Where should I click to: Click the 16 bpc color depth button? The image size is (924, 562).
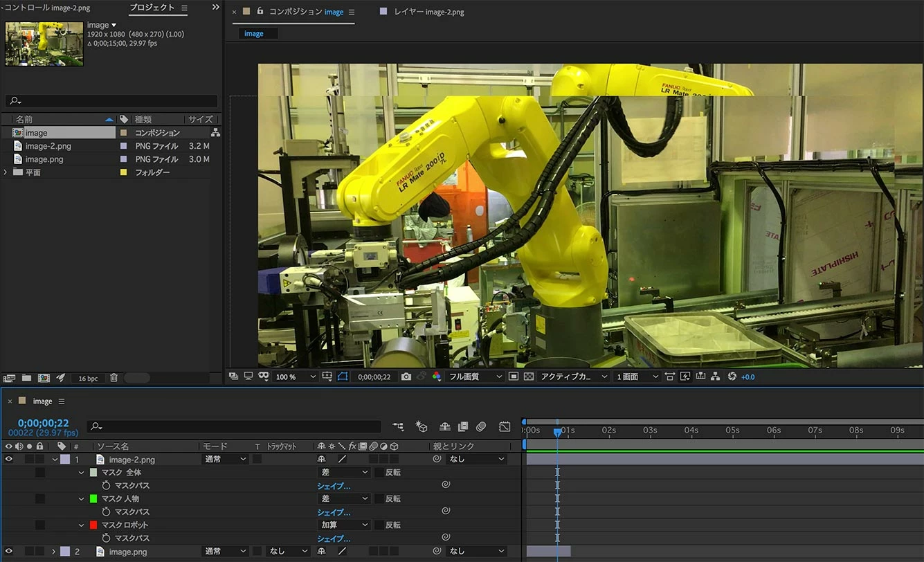click(88, 378)
